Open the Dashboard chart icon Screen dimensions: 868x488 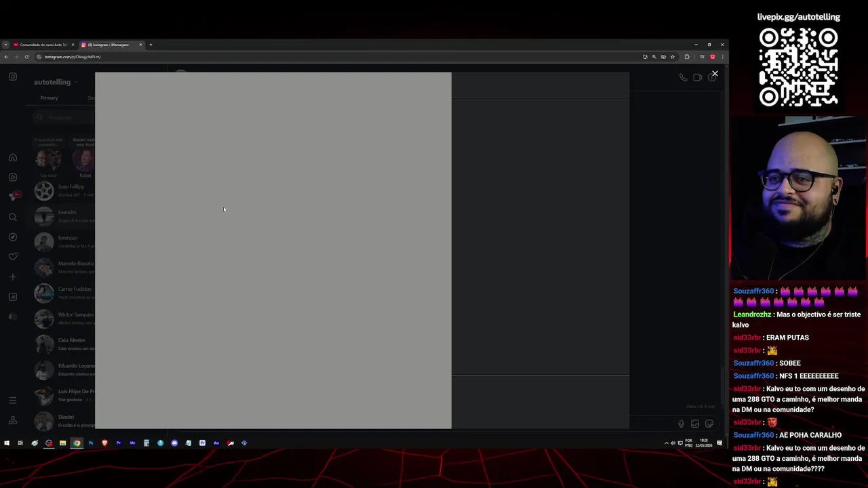point(13,296)
